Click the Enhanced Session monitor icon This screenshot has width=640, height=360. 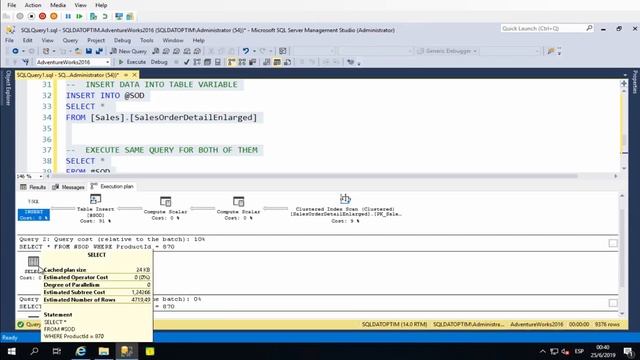click(119, 16)
